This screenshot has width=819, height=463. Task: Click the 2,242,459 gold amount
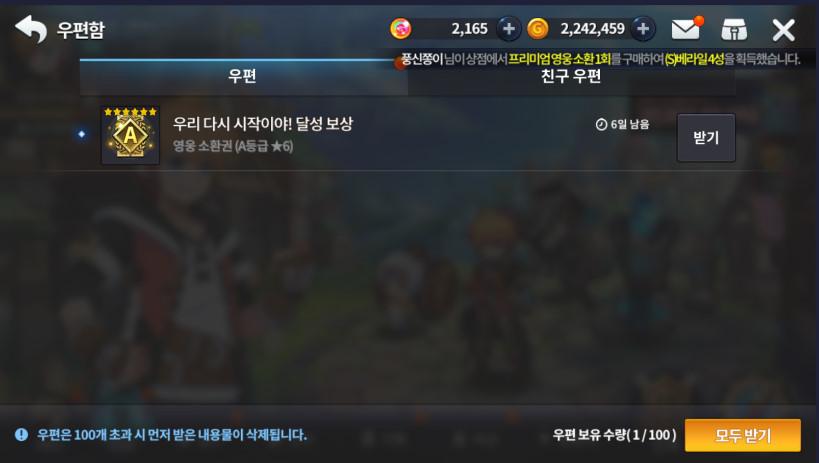pos(592,29)
